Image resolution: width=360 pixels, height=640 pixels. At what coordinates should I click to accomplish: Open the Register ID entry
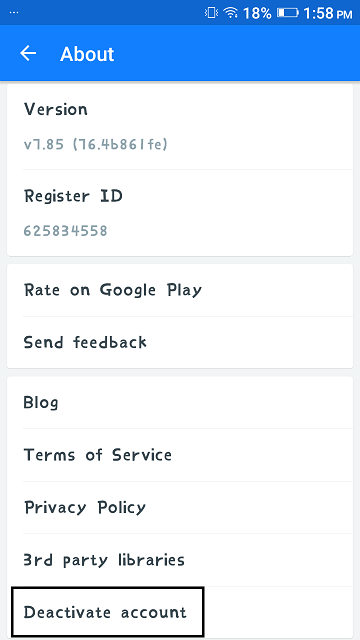point(180,213)
